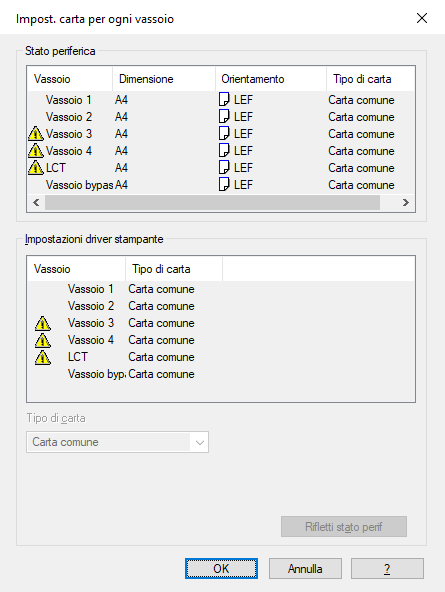Image resolution: width=445 pixels, height=592 pixels.
Task: Click warning icon beside Vassoio 4 in Stato periferica
Action: tap(35, 151)
